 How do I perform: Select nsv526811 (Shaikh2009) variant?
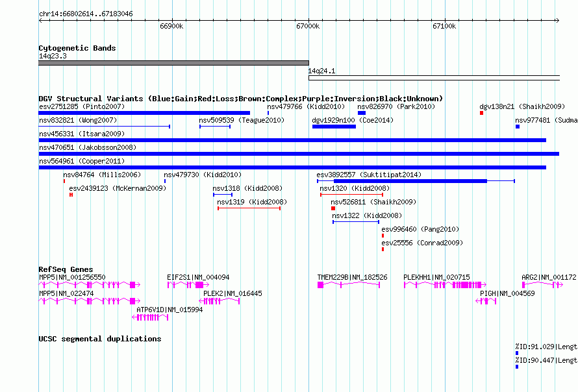coord(333,208)
